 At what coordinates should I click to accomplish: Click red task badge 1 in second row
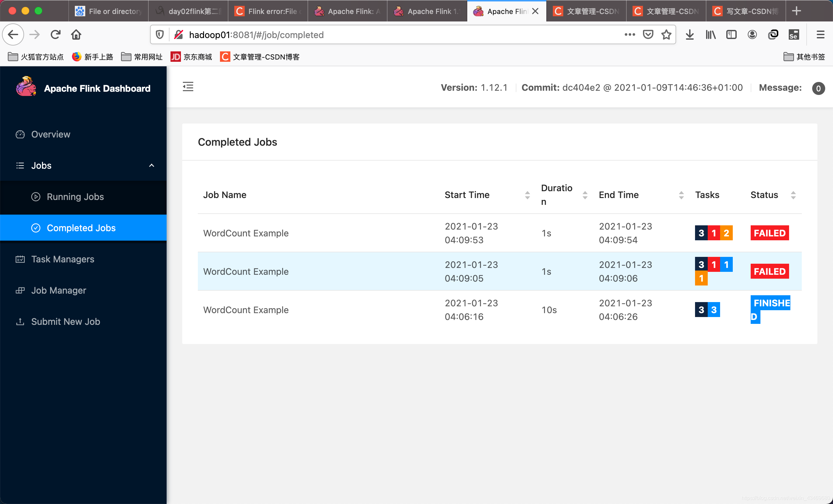coord(714,264)
